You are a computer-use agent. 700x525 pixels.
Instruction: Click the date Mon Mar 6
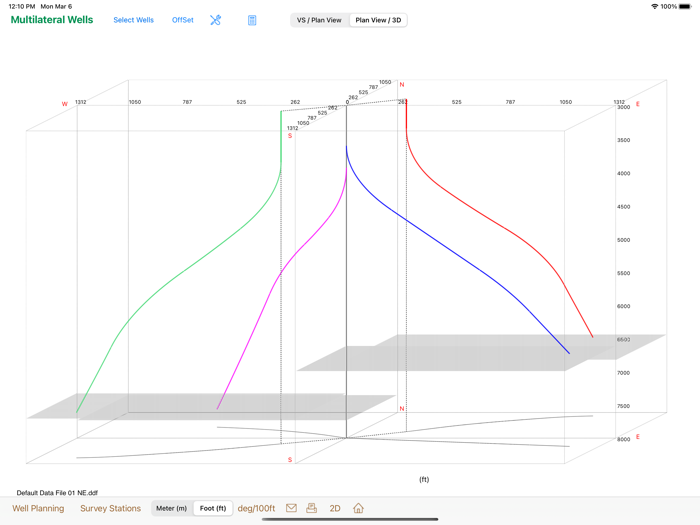tap(56, 6)
